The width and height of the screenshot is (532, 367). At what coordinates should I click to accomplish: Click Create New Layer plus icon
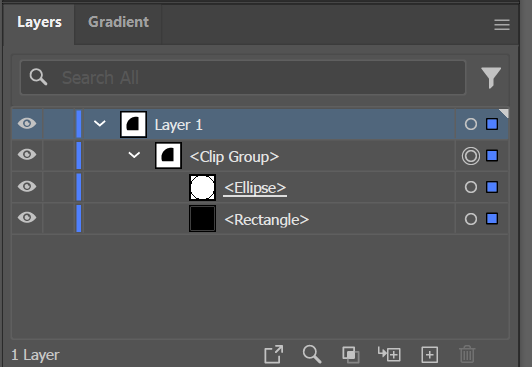click(430, 355)
